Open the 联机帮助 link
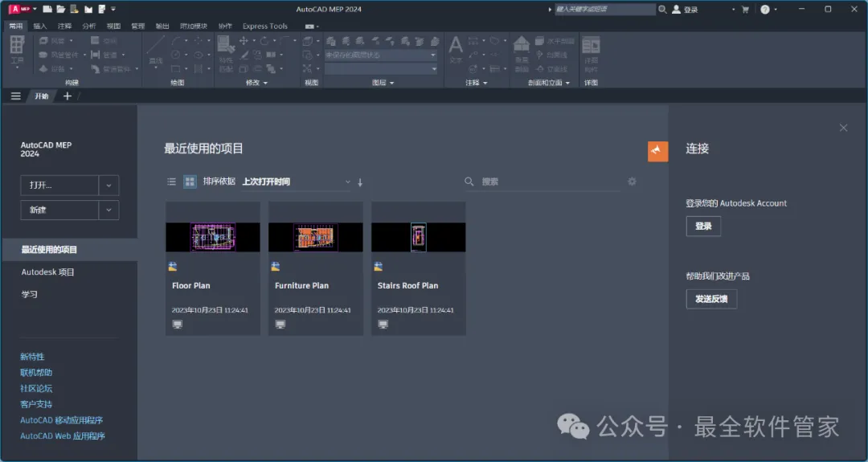This screenshot has width=868, height=462. coord(36,372)
